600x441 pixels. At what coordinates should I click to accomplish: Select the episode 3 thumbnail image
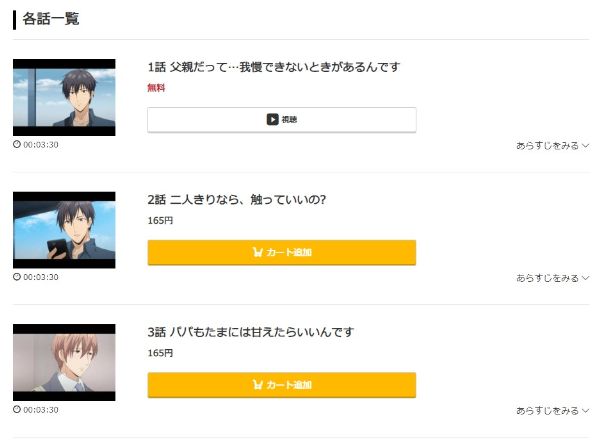pyautogui.click(x=64, y=362)
